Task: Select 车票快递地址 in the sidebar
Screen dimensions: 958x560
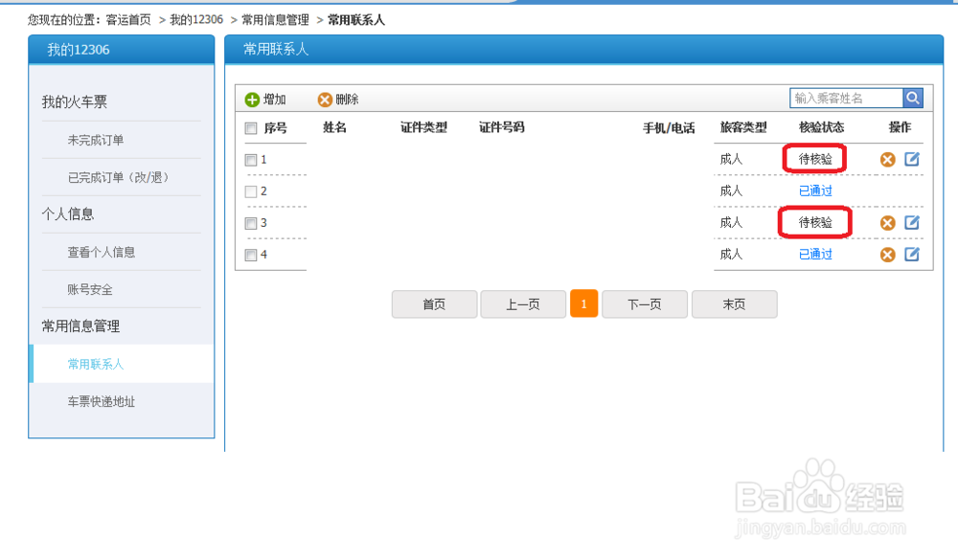Action: (x=102, y=401)
